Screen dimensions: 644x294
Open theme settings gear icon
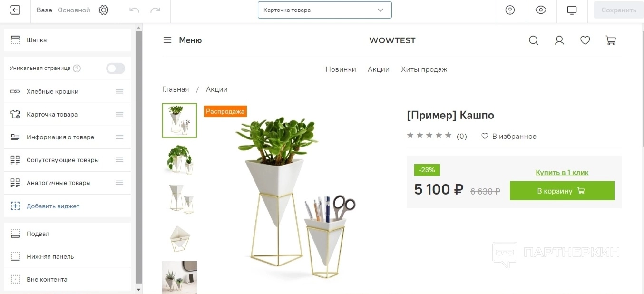coord(104,10)
